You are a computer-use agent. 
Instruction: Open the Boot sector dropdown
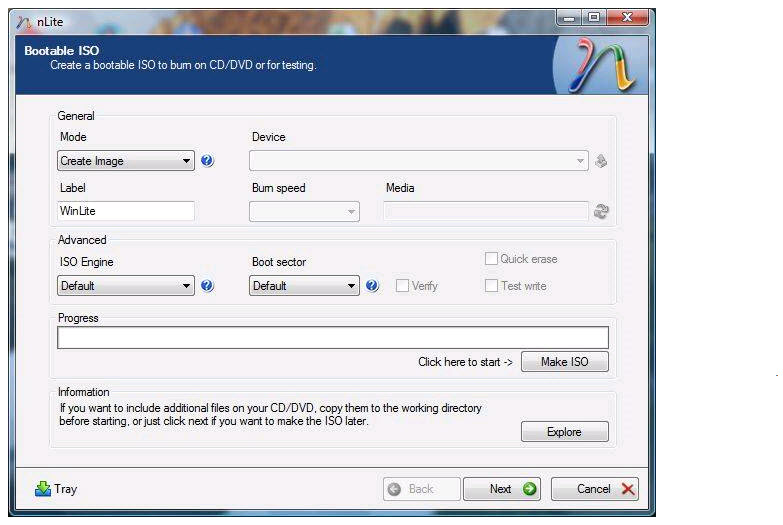click(304, 286)
